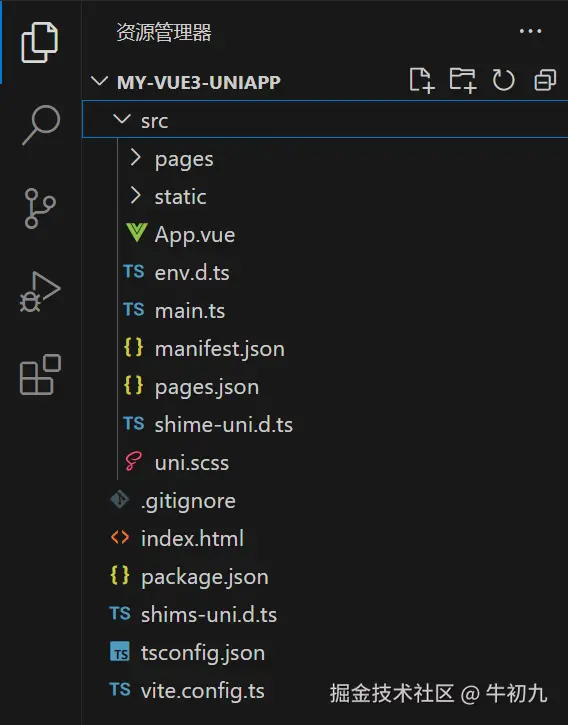The height and width of the screenshot is (725, 568).
Task: Open the shime-uni.d.ts file
Action: click(224, 424)
